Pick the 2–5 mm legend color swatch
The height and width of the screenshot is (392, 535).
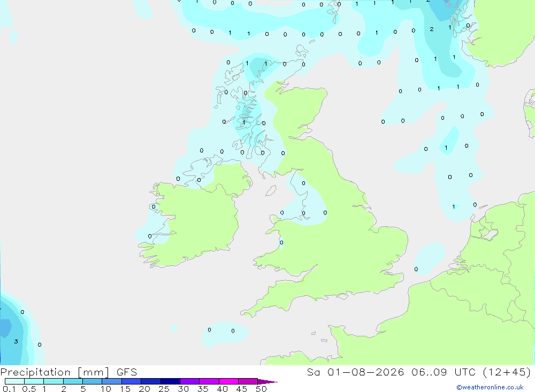73,381
